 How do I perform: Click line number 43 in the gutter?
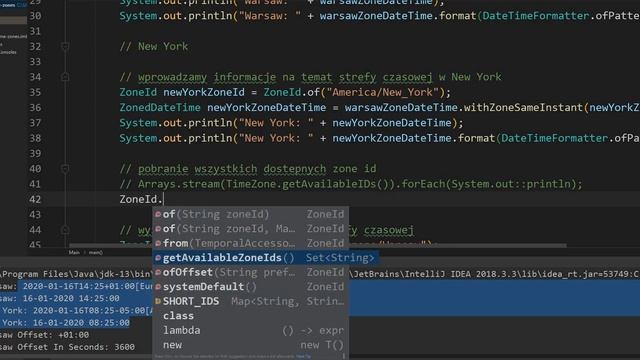(36, 215)
